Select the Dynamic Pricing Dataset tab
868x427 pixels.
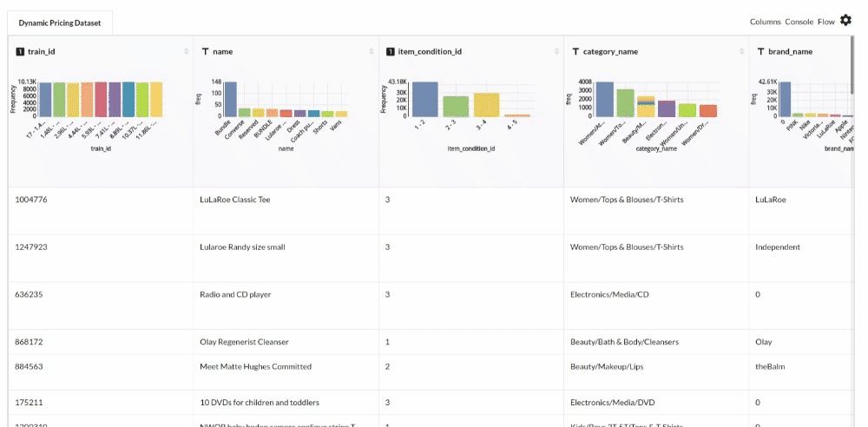tap(60, 23)
